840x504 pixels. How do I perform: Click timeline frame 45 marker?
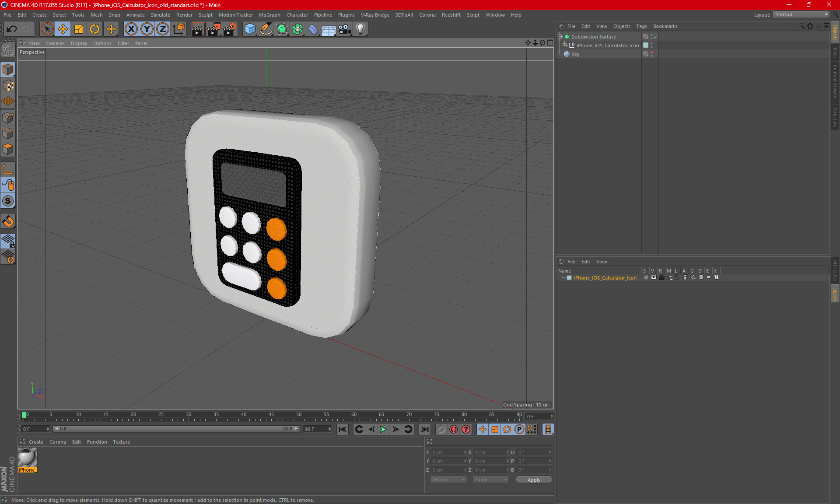click(x=271, y=416)
